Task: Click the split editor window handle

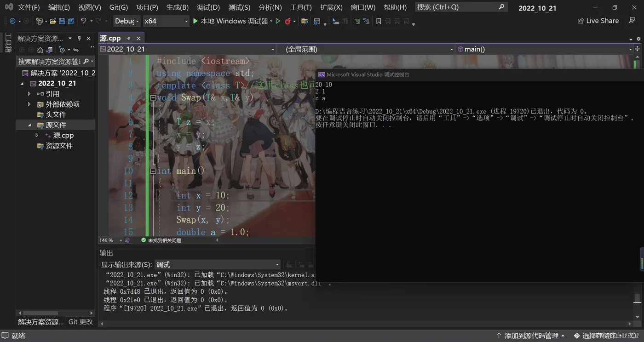Action: (638, 49)
